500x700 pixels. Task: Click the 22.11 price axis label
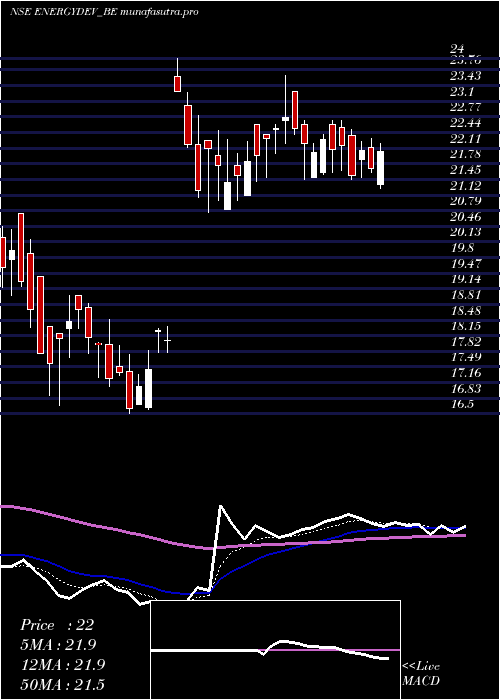pos(466,139)
